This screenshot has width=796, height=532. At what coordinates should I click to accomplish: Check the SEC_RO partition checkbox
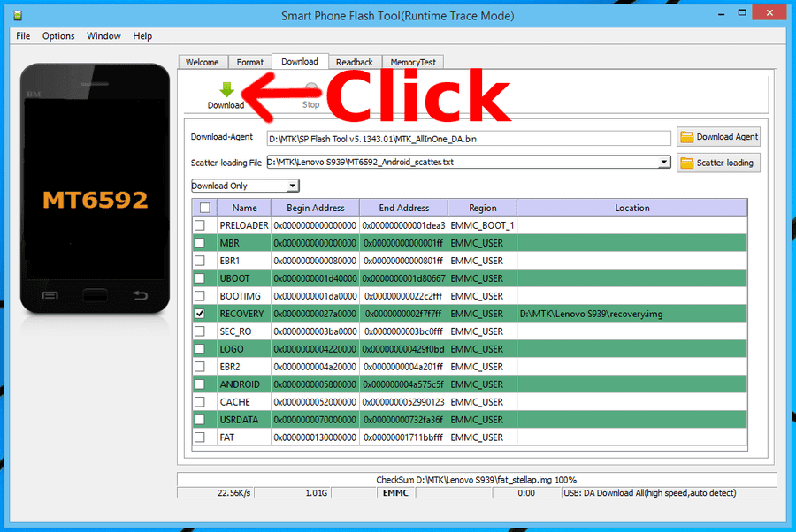[x=200, y=331]
